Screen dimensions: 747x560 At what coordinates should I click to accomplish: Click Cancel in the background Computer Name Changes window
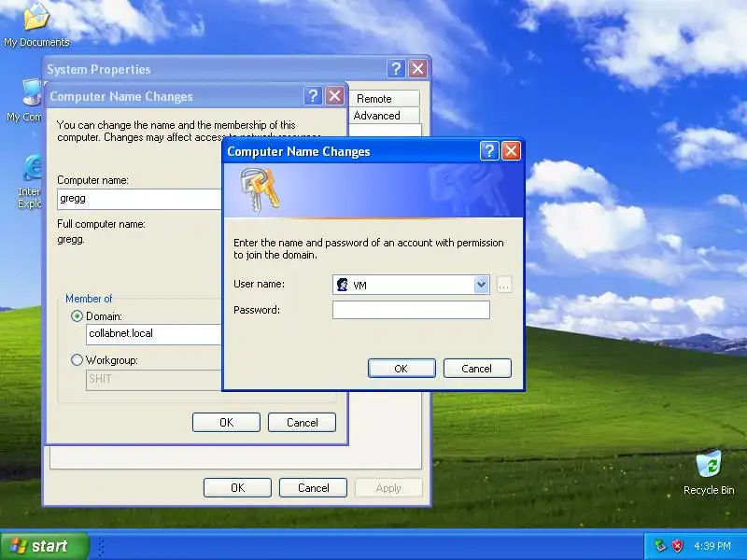pos(302,423)
